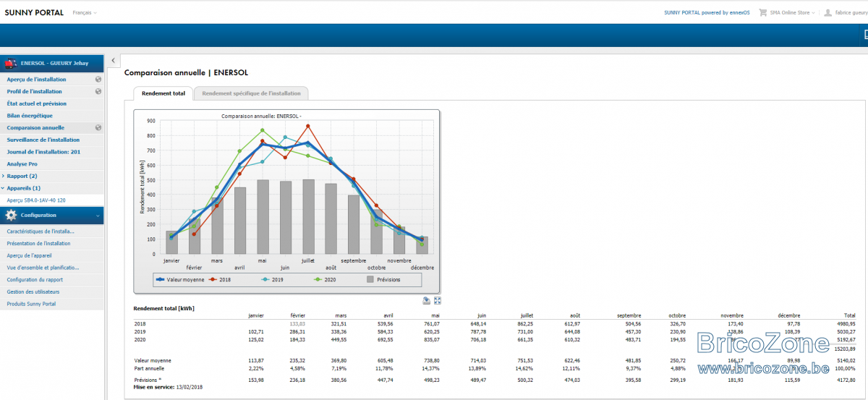868x400 pixels.
Task: Open Bilan énergétique page
Action: pos(30,116)
